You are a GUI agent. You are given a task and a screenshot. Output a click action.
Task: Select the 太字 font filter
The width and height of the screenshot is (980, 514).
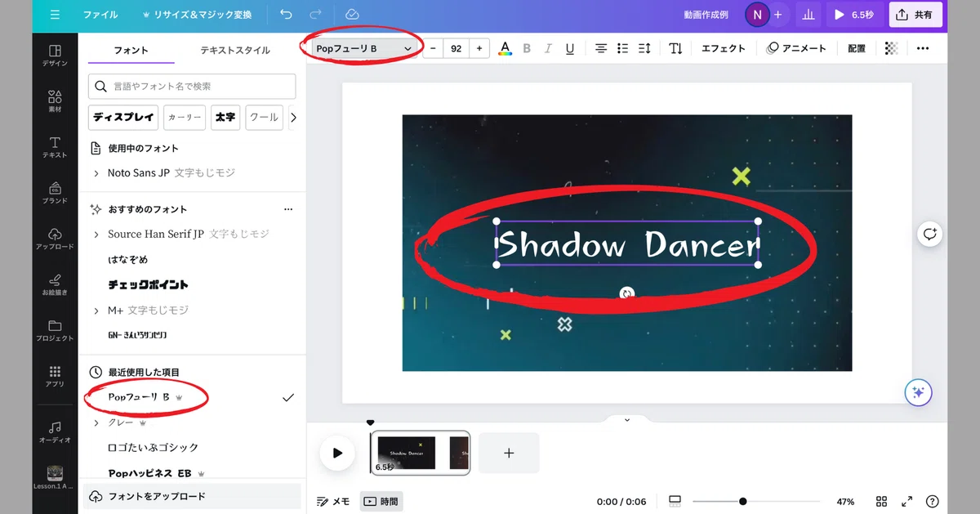pos(225,118)
